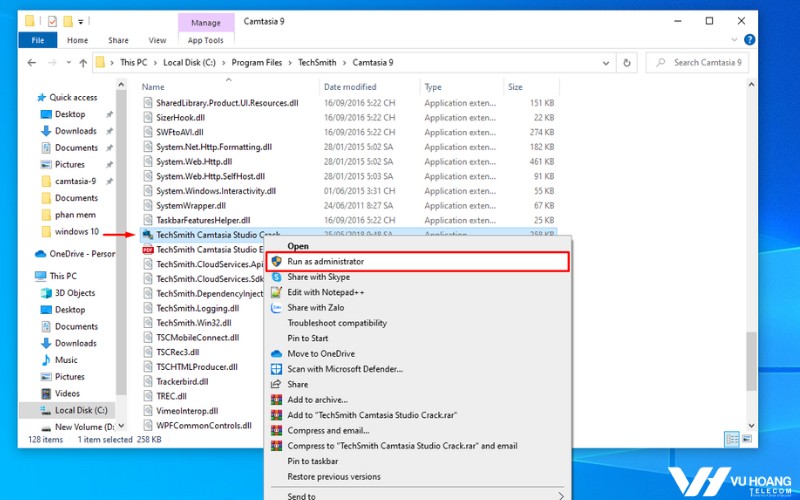The width and height of the screenshot is (800, 500).
Task: Switch to large thumbnails view icon
Action: coord(746,439)
